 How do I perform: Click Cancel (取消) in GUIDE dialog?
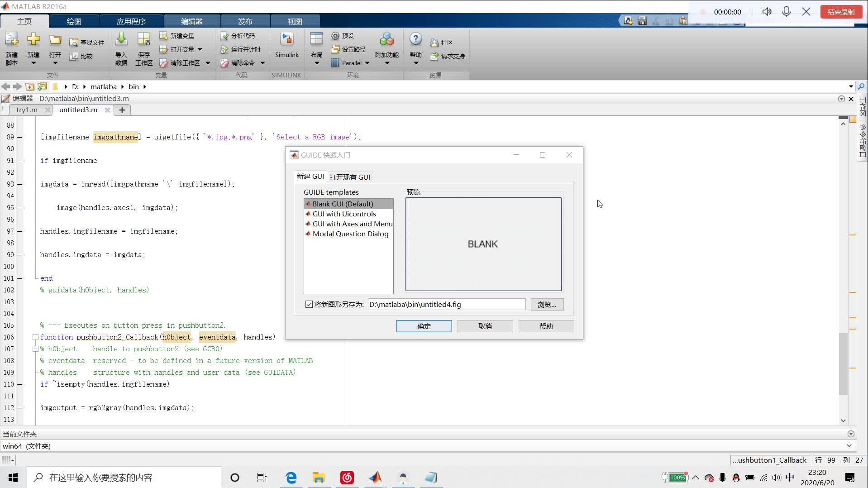(x=485, y=326)
